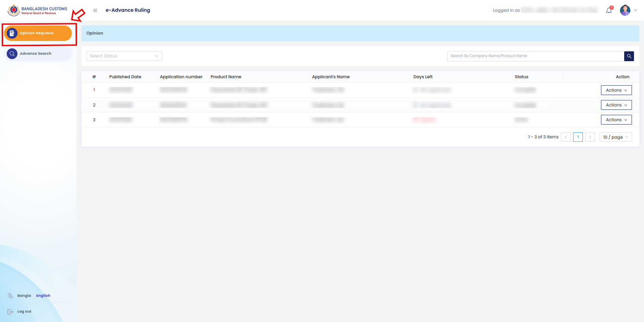
Task: Go to the previous page arrow
Action: pyautogui.click(x=566, y=137)
